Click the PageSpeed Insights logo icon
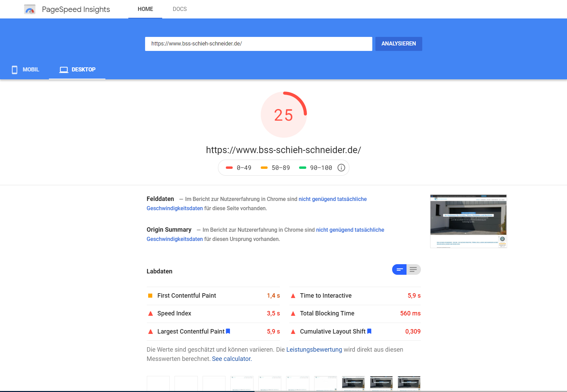Viewport: 567px width, 392px height. [x=30, y=9]
